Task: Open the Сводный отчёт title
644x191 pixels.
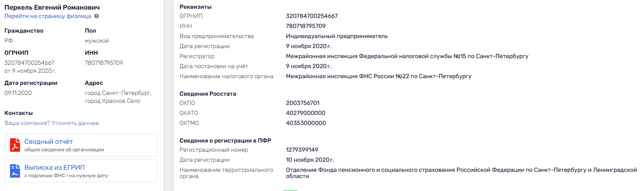Action: 49,142
